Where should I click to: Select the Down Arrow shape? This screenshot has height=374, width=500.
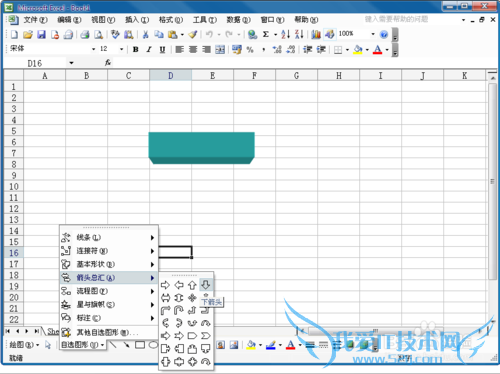coord(205,285)
